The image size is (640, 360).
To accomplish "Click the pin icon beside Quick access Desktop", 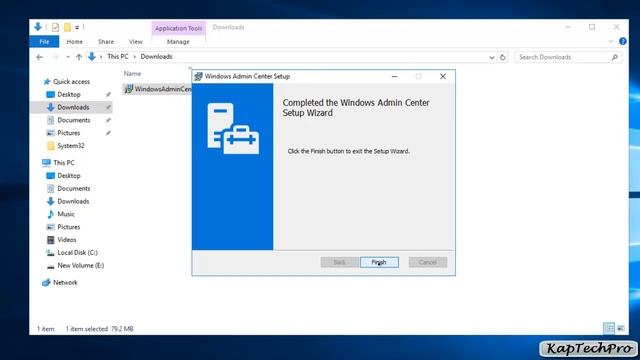I will pos(108,94).
